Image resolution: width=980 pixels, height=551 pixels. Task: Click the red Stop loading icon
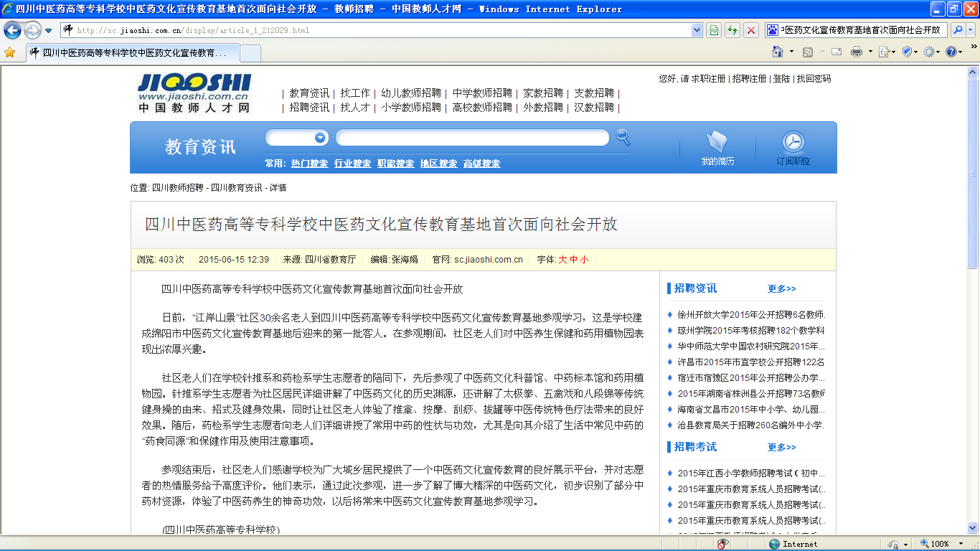(x=751, y=30)
